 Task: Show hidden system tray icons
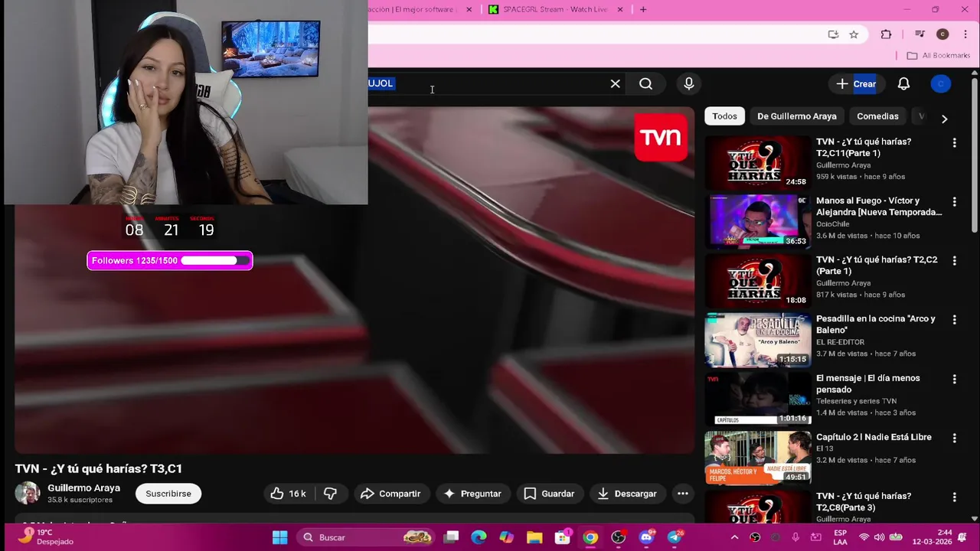[x=734, y=537]
